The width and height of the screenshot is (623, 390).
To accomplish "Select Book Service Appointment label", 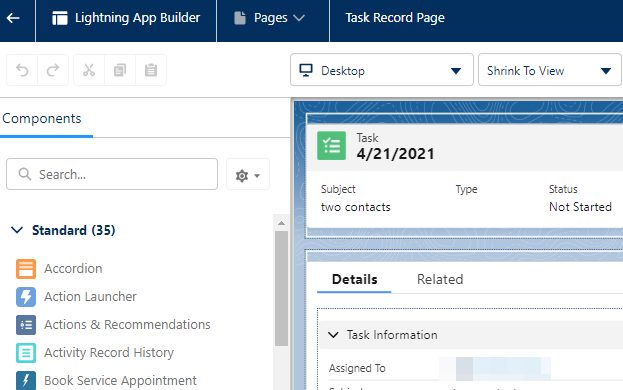I will [120, 380].
